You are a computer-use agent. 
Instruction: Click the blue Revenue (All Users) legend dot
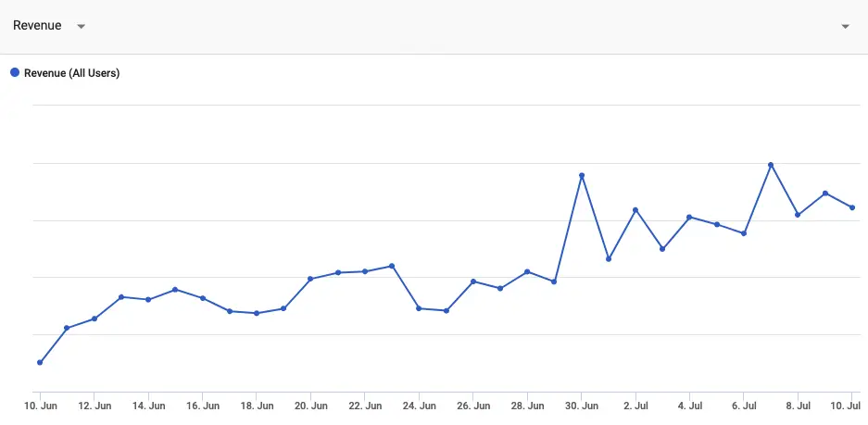(x=15, y=72)
